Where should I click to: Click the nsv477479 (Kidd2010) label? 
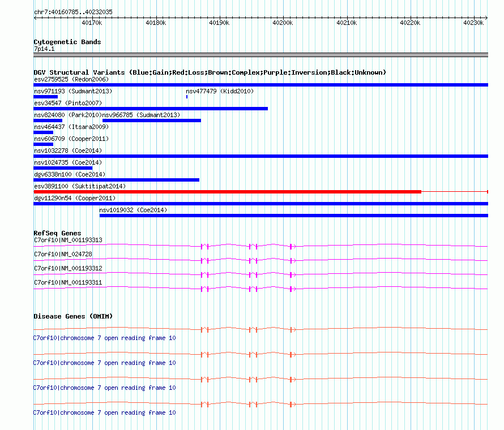pos(220,91)
